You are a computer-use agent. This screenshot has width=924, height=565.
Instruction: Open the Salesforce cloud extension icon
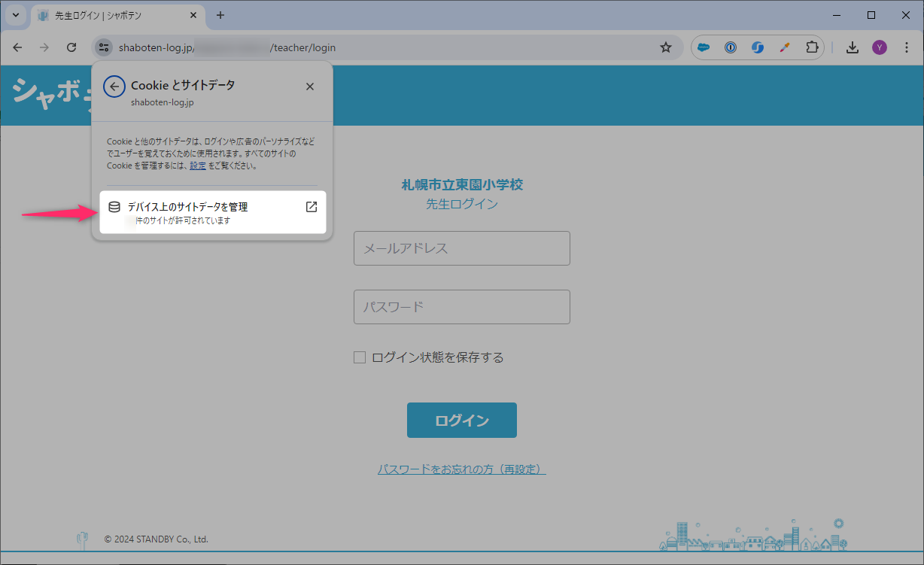click(704, 47)
